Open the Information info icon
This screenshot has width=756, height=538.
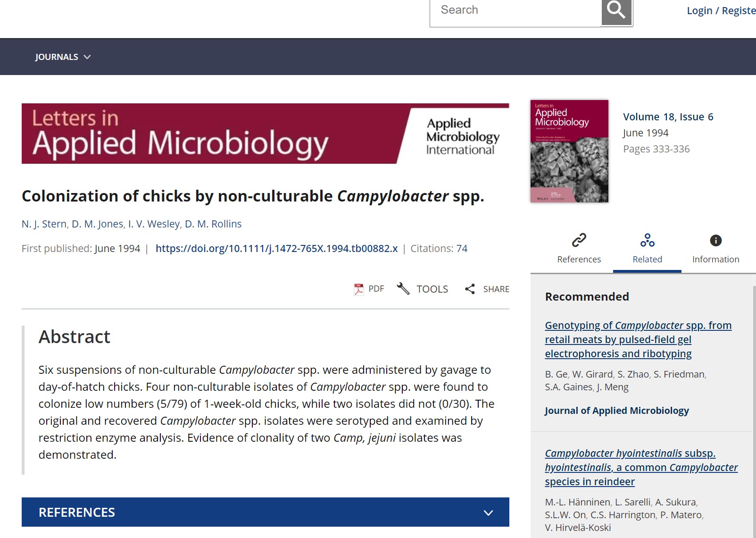point(715,241)
